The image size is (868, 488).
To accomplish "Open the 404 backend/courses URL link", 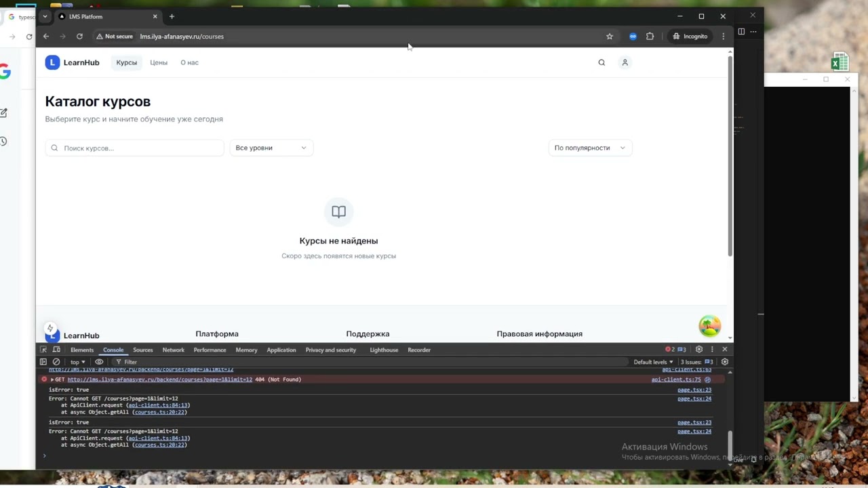I will point(160,380).
